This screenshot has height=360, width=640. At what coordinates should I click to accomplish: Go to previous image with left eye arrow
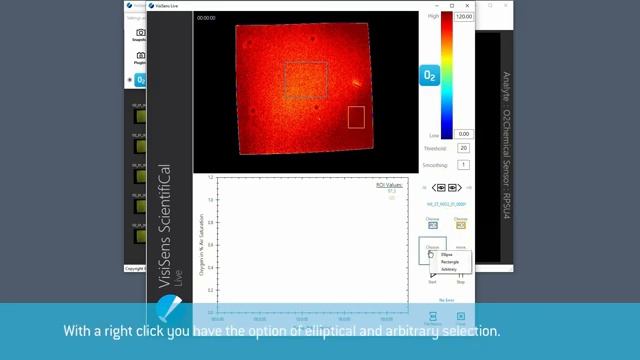pos(439,188)
